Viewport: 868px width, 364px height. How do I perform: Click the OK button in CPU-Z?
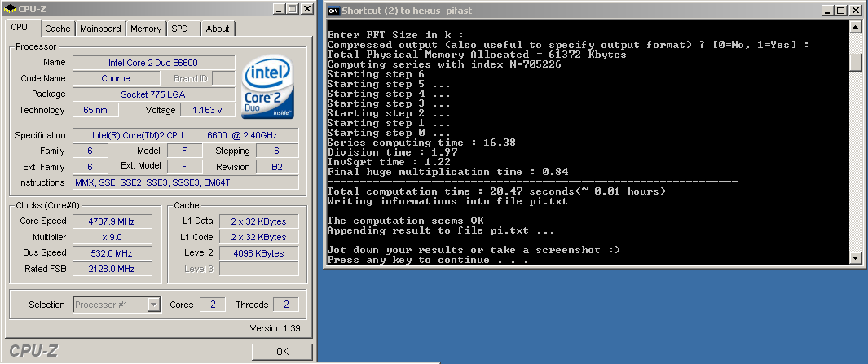click(x=282, y=351)
